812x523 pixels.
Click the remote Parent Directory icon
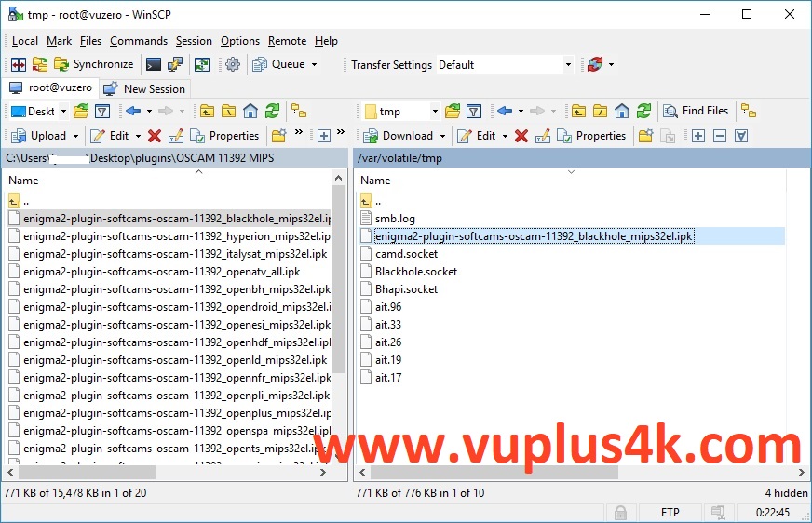pyautogui.click(x=578, y=111)
